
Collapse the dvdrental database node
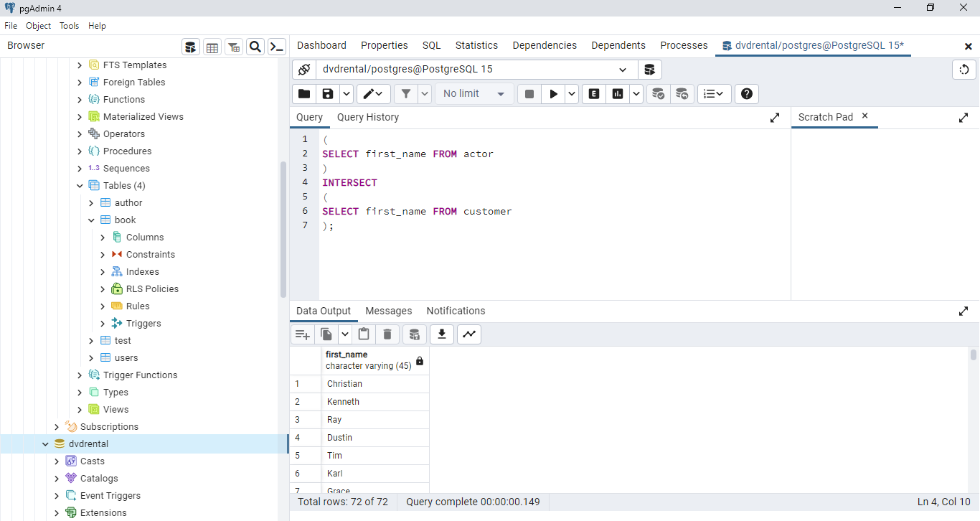(x=45, y=444)
